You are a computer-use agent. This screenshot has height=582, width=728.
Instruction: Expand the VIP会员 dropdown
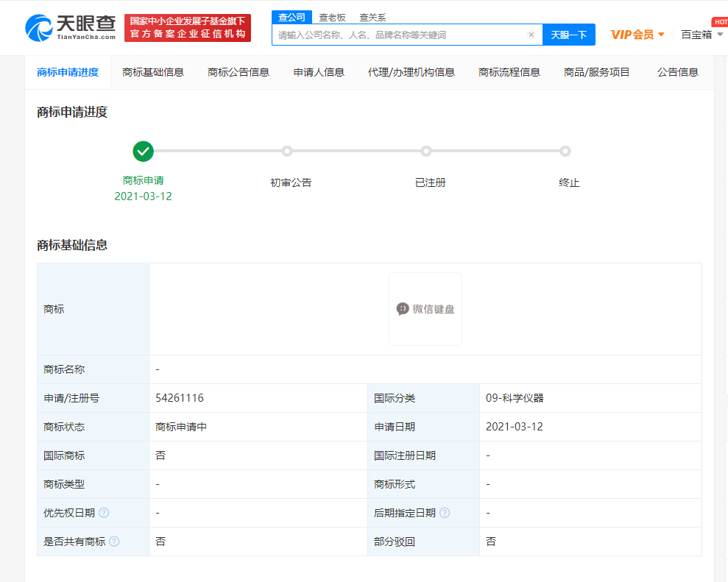point(637,35)
